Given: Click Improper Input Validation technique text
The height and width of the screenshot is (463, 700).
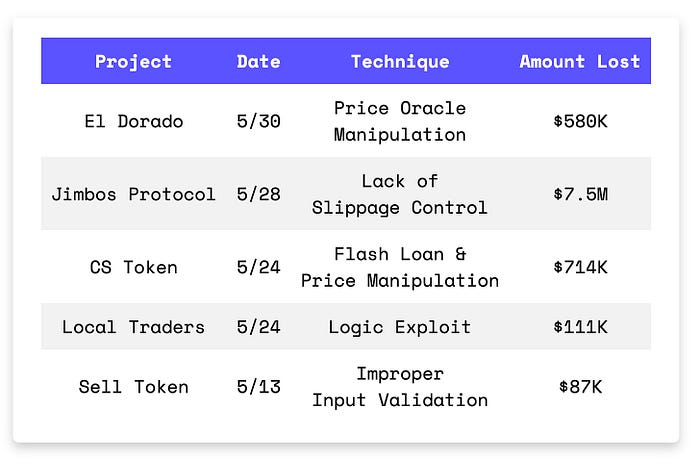Looking at the screenshot, I should 400,387.
